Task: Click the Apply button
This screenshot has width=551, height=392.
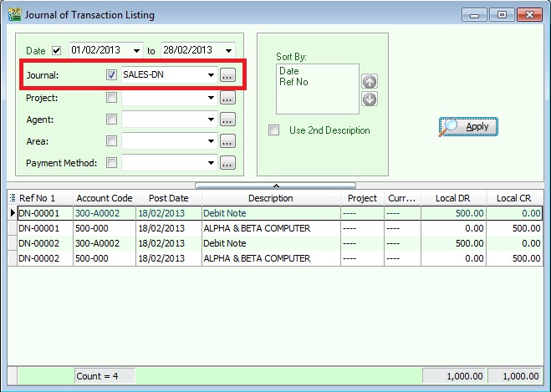Action: point(469,126)
